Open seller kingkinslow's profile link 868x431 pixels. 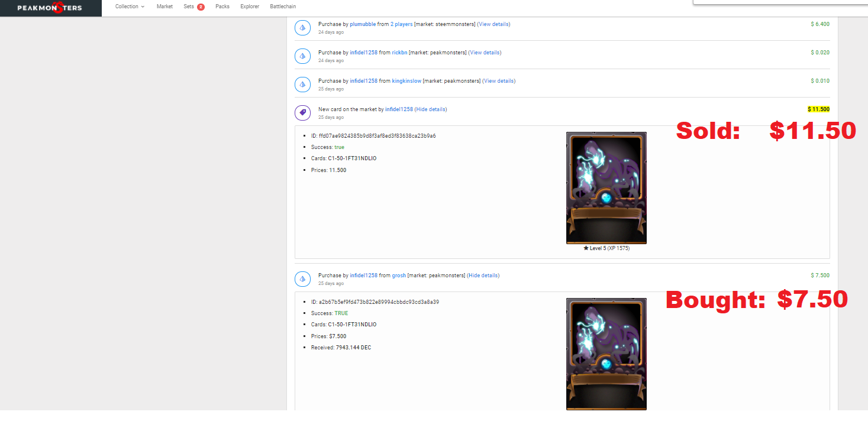[x=406, y=81]
